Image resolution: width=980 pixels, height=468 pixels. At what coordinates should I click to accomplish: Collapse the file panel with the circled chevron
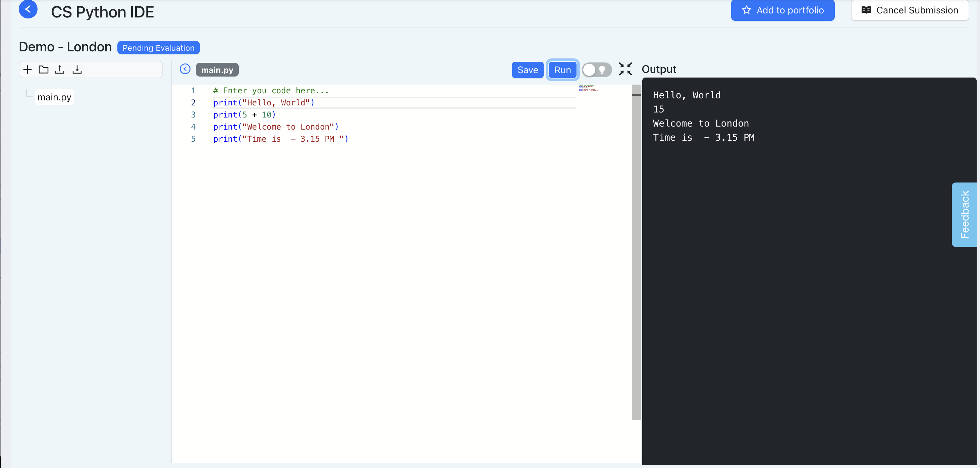point(185,69)
